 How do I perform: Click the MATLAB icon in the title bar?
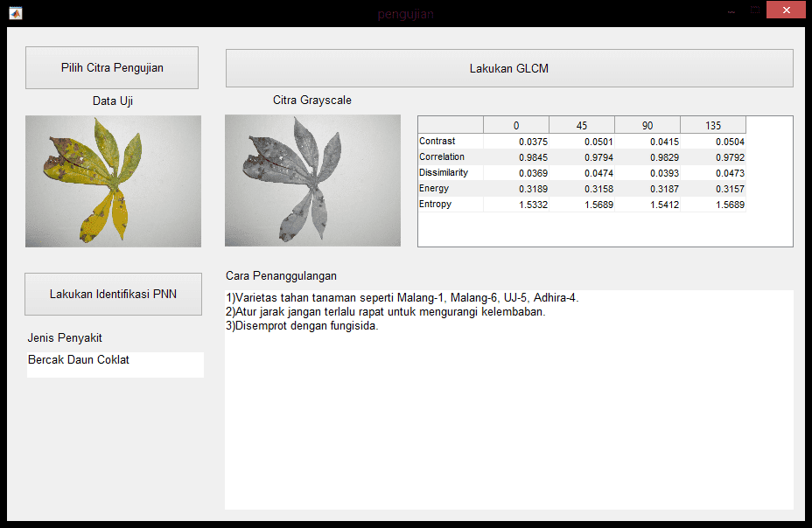tap(16, 13)
